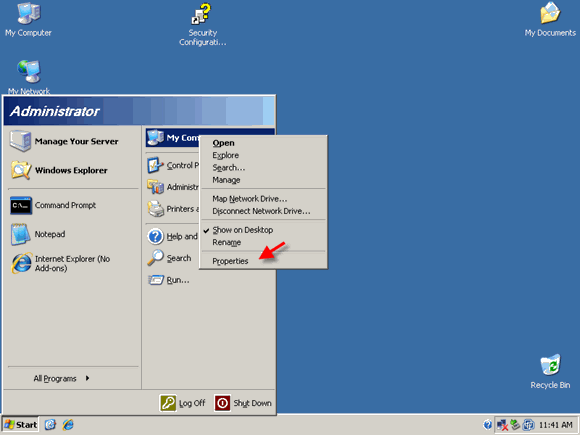Open My Computer desktop icon

point(28,19)
